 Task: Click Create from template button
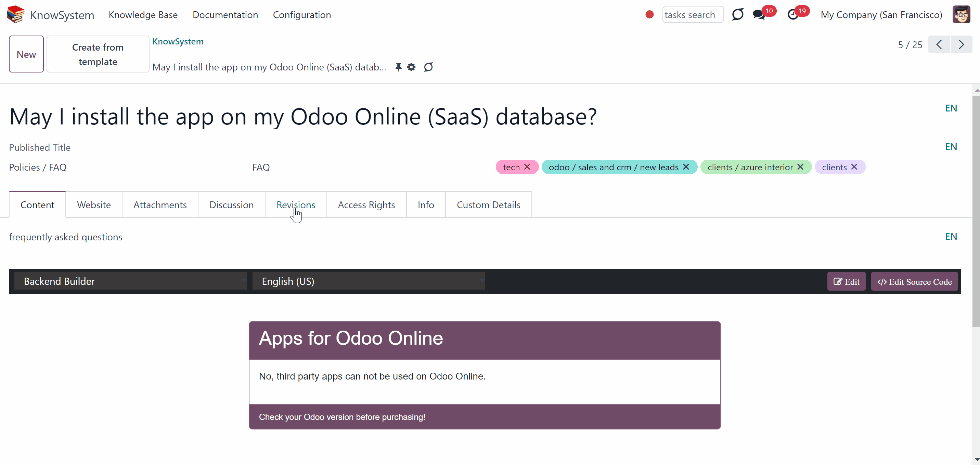(x=98, y=54)
